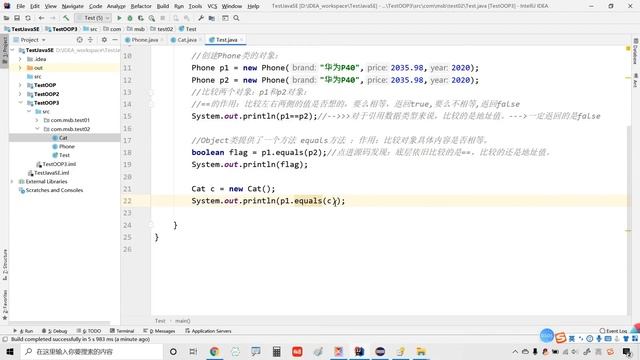
Task: Open File Explorer from the taskbar
Action: pos(421,351)
